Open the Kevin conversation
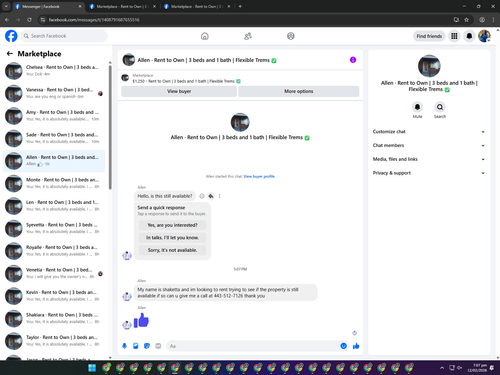 point(54,296)
